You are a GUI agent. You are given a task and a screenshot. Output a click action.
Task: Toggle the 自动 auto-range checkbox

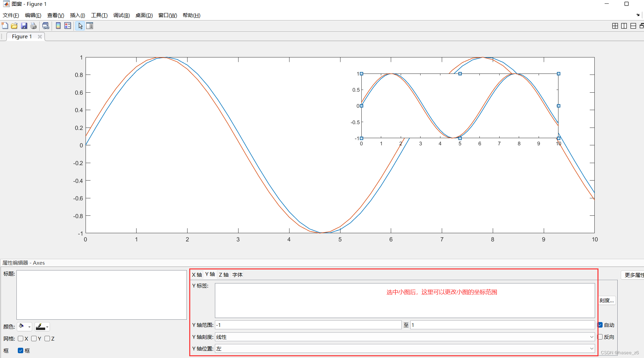tap(601, 325)
